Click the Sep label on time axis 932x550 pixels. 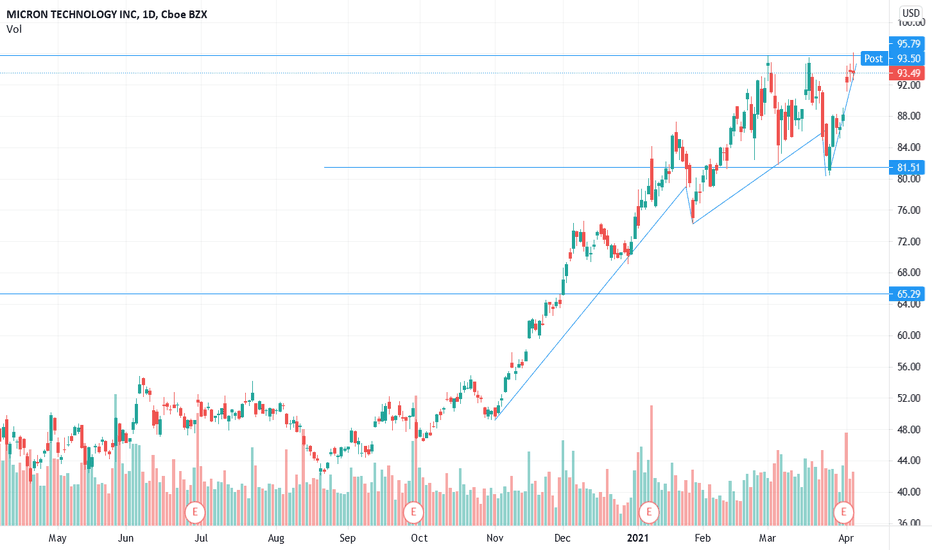tap(347, 538)
